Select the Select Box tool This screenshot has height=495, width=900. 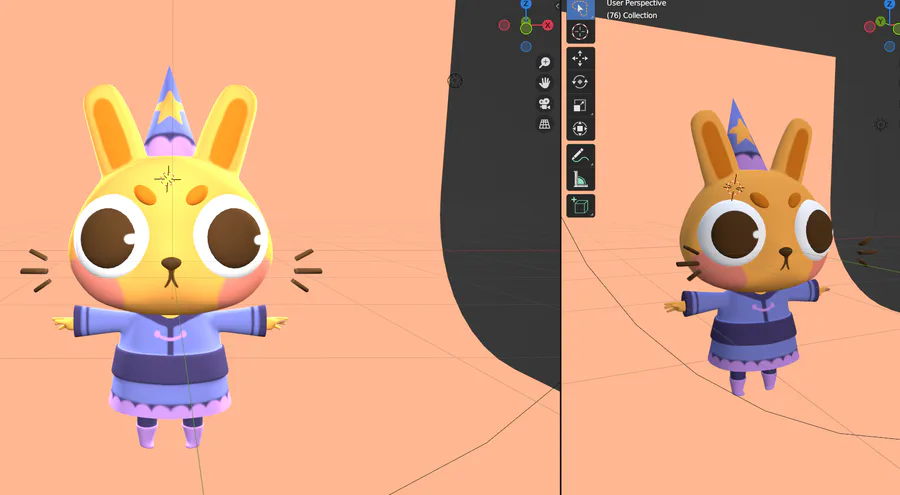[580, 9]
